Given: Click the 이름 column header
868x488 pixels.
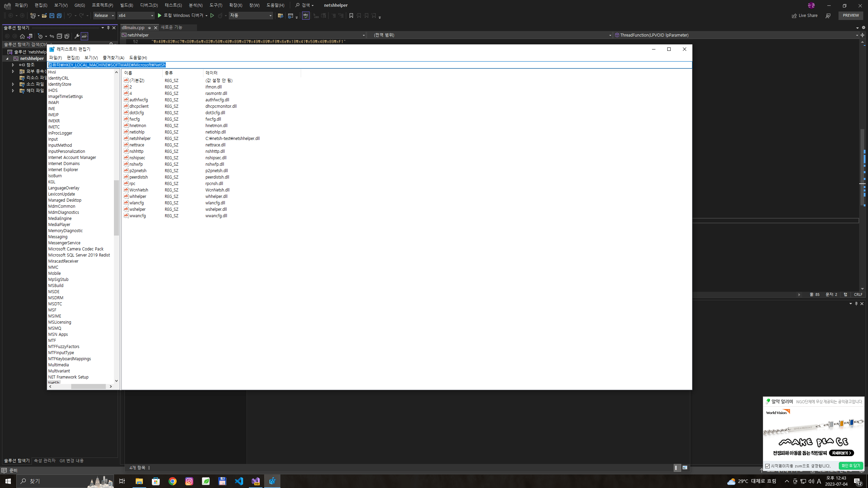Looking at the screenshot, I should tap(142, 73).
